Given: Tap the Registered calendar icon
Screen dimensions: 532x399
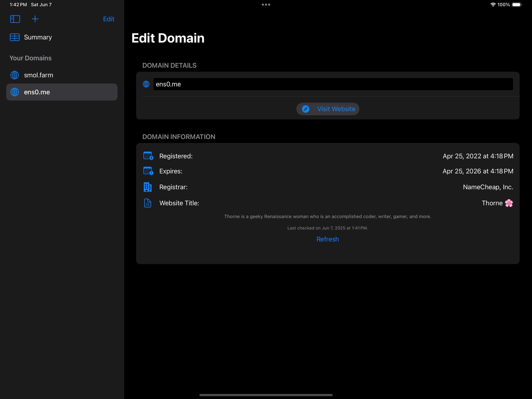Looking at the screenshot, I should pyautogui.click(x=148, y=156).
